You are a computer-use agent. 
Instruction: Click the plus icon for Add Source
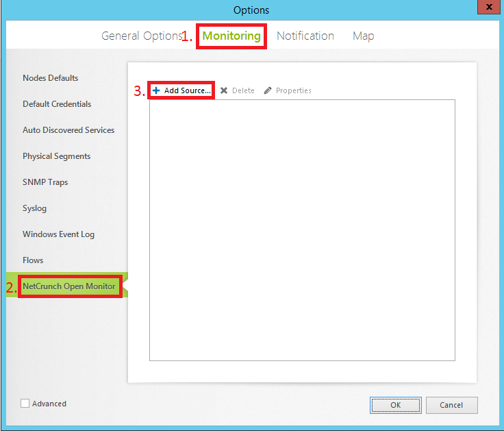[x=156, y=90]
